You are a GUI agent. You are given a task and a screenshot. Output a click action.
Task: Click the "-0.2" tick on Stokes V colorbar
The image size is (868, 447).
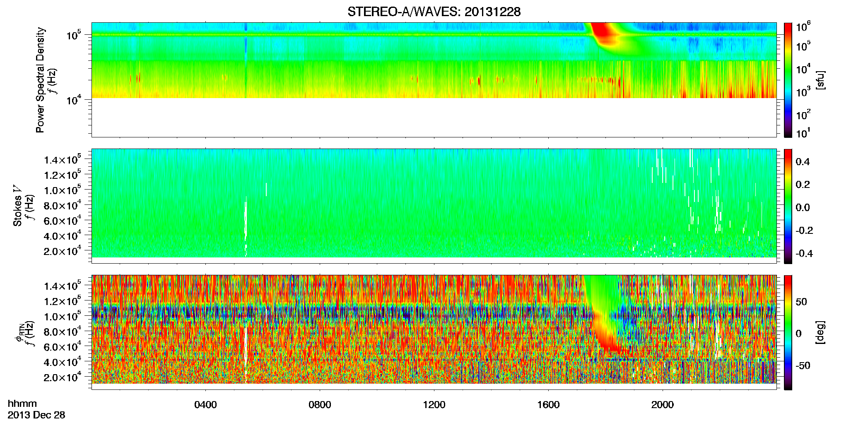(x=804, y=231)
